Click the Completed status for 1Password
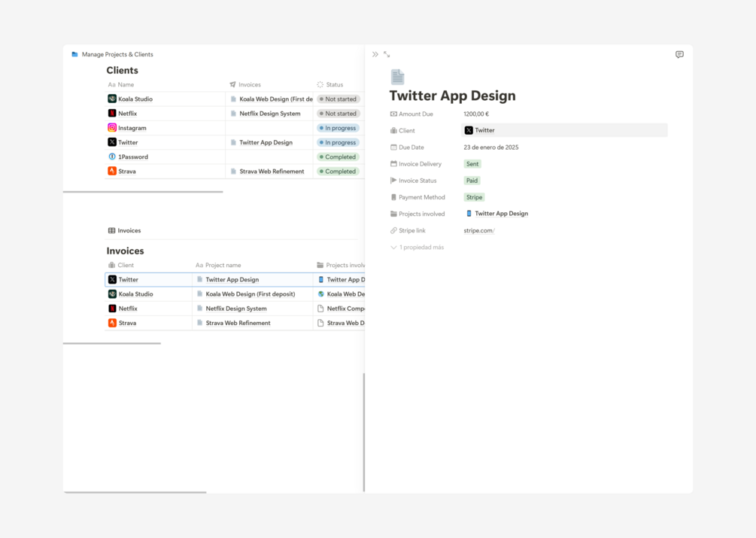Image resolution: width=756 pixels, height=538 pixels. tap(338, 157)
